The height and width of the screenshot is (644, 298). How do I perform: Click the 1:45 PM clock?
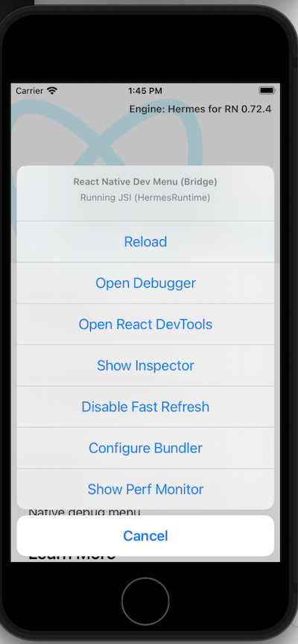coord(145,91)
